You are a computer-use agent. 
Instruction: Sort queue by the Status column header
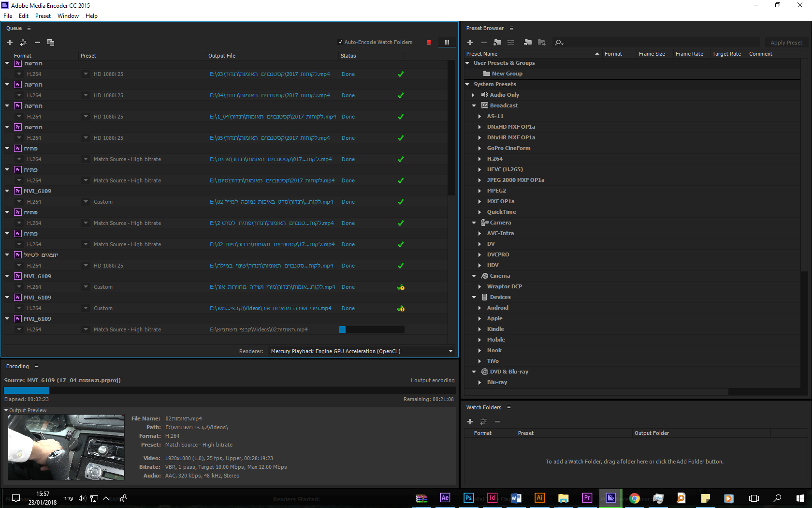pyautogui.click(x=348, y=56)
